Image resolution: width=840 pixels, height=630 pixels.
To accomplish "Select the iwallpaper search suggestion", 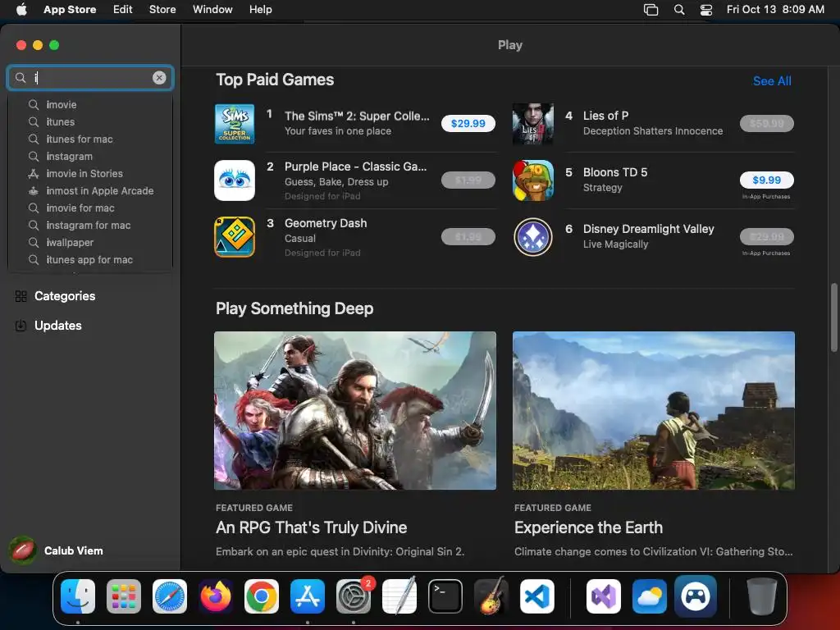I will click(90, 242).
